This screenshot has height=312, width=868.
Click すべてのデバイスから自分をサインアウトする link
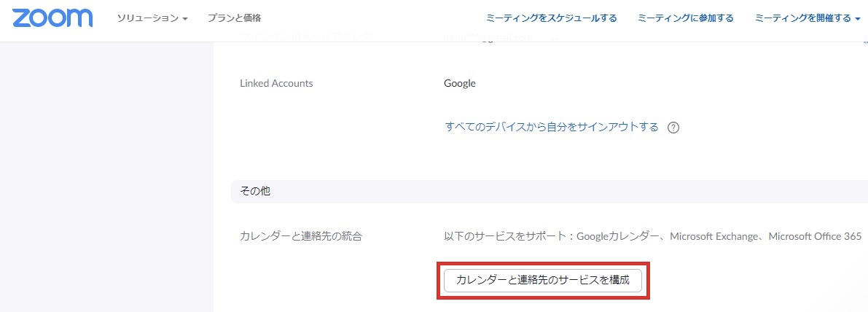[x=552, y=128]
